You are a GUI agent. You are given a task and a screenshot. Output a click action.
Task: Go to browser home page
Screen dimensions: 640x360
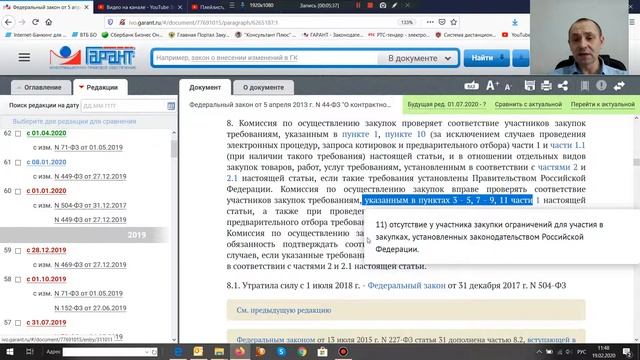click(x=49, y=22)
